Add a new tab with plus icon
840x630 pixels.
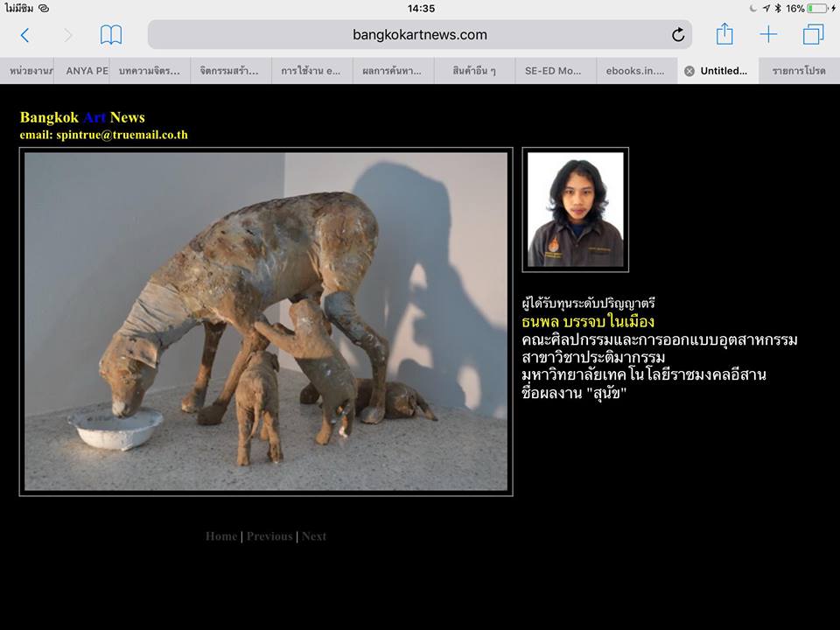[x=768, y=35]
